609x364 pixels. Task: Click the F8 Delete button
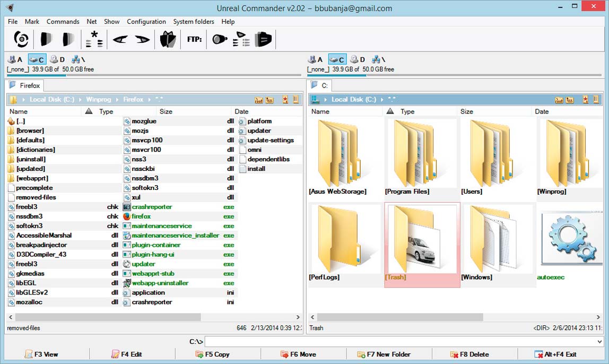469,354
